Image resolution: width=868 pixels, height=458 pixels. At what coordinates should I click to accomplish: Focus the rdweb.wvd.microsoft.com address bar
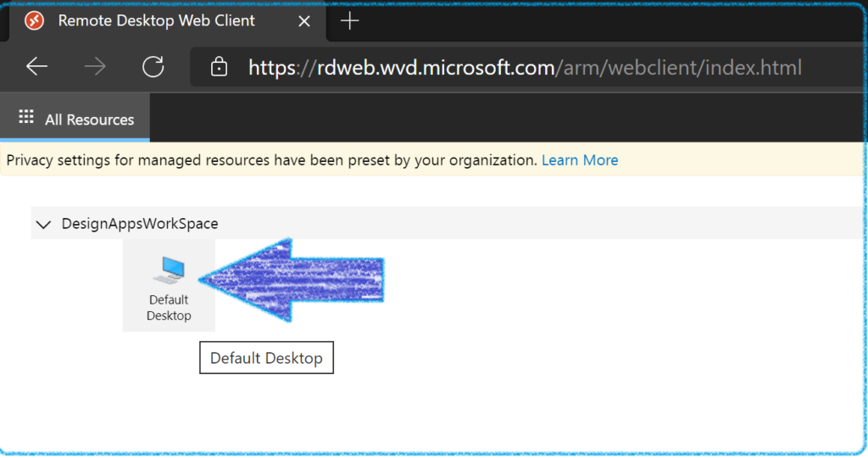pyautogui.click(x=526, y=67)
